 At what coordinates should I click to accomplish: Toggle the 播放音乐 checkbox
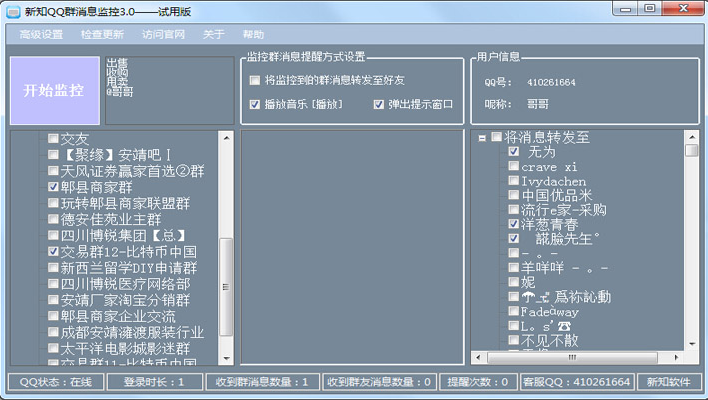pos(255,104)
